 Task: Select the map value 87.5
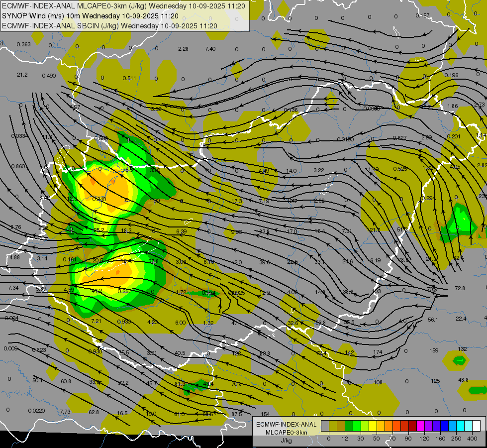click(x=237, y=414)
